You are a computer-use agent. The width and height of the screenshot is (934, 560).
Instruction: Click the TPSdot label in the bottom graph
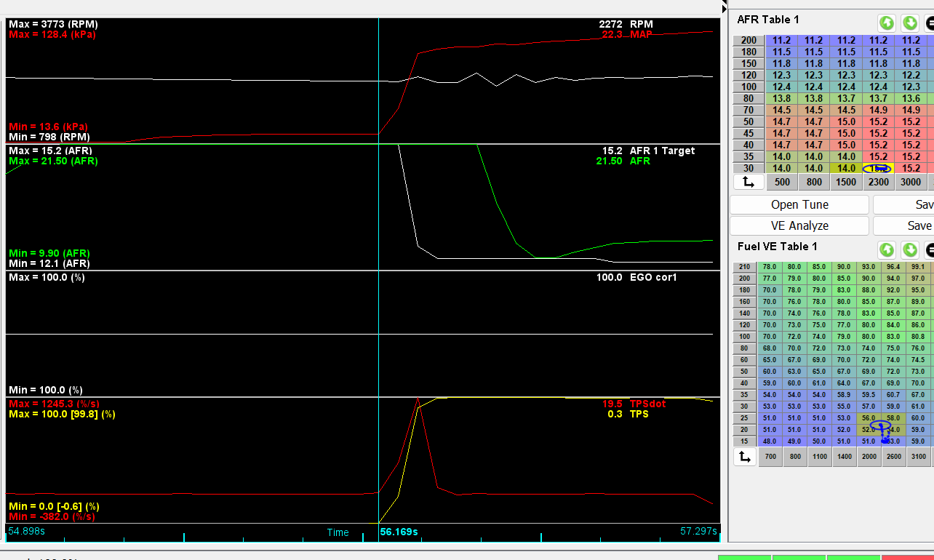(x=647, y=404)
